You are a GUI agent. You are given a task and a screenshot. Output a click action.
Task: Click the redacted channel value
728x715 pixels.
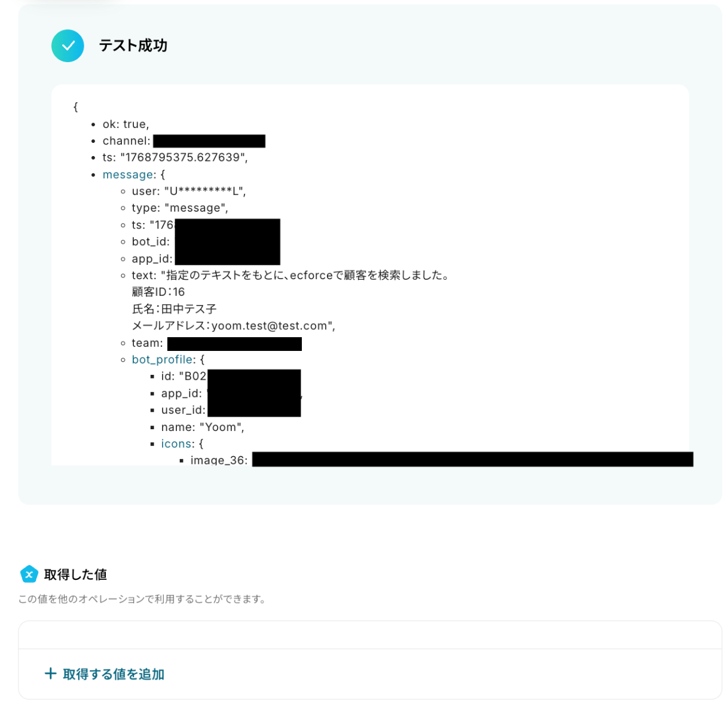209,141
